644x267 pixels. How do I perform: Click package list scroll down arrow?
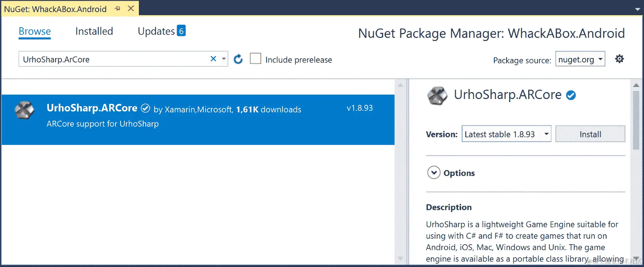400,258
